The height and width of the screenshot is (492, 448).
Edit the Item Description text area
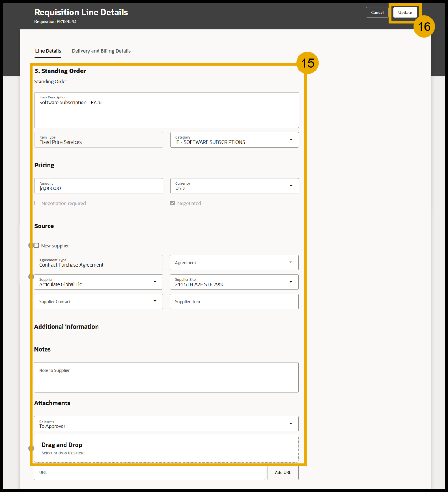pyautogui.click(x=166, y=110)
